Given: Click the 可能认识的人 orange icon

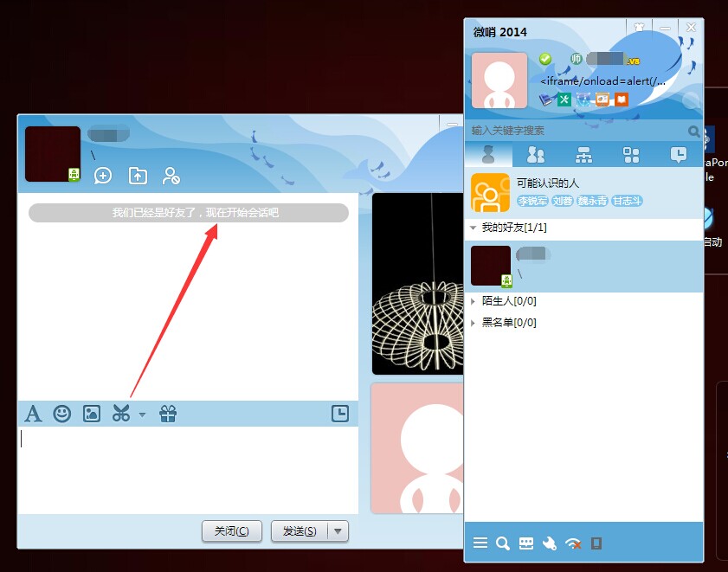Looking at the screenshot, I should click(x=490, y=192).
